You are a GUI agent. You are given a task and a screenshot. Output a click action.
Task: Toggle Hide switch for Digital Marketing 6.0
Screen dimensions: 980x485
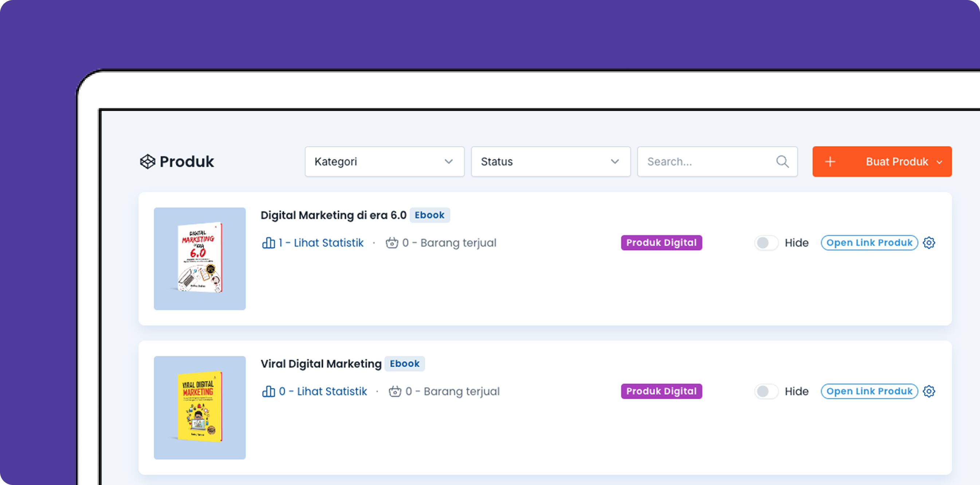tap(766, 243)
